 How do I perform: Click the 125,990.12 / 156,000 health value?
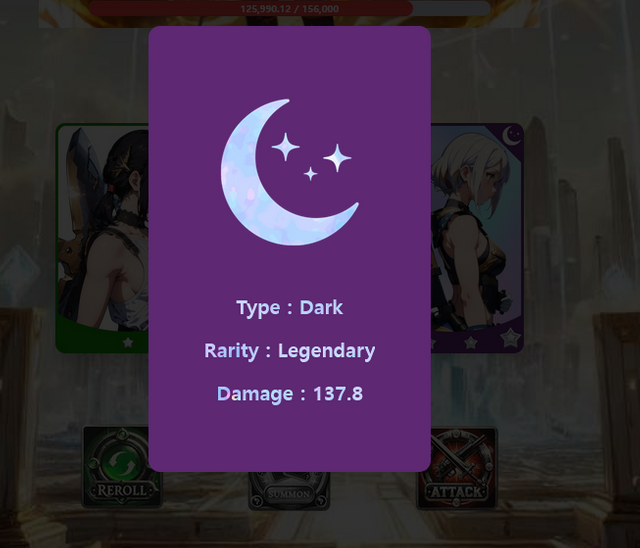[289, 9]
